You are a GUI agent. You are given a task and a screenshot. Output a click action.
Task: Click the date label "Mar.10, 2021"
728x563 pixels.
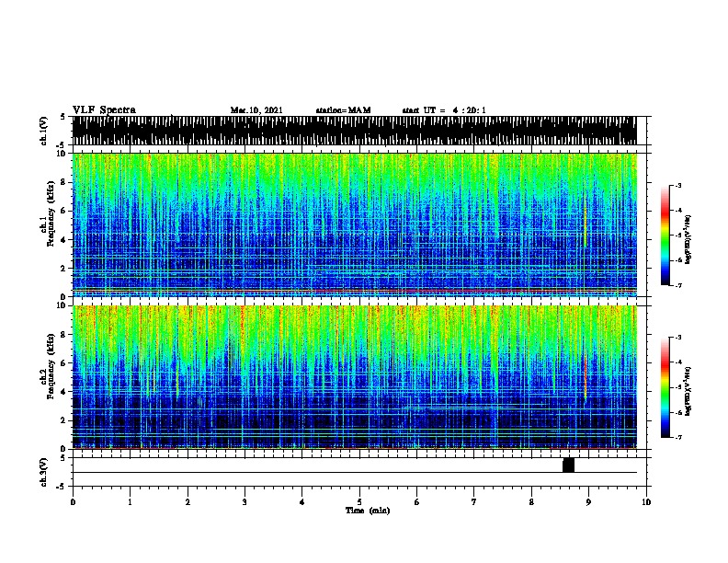click(256, 110)
